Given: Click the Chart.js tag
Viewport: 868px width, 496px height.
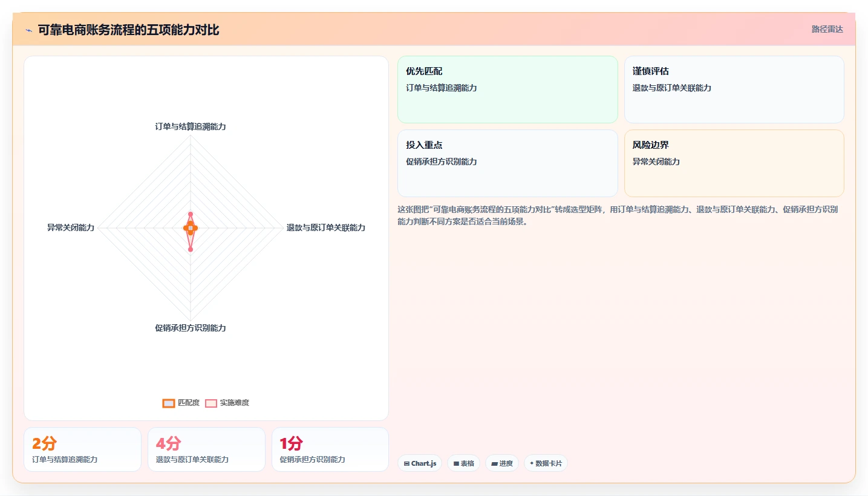Looking at the screenshot, I should [x=420, y=463].
